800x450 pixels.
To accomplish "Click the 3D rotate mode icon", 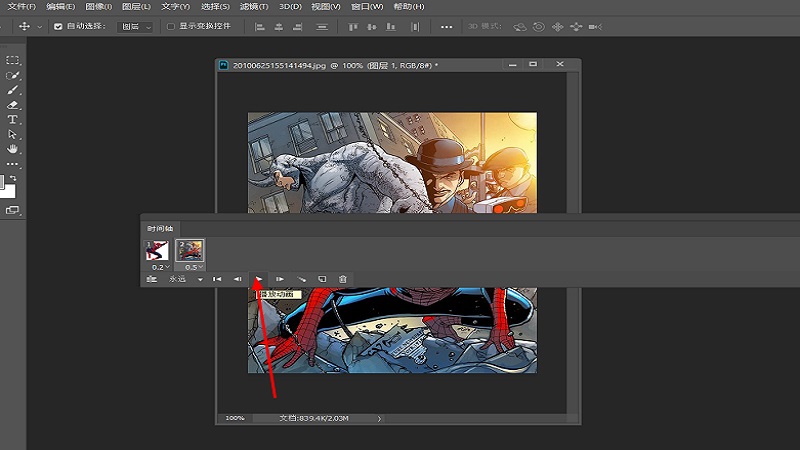I will [520, 27].
